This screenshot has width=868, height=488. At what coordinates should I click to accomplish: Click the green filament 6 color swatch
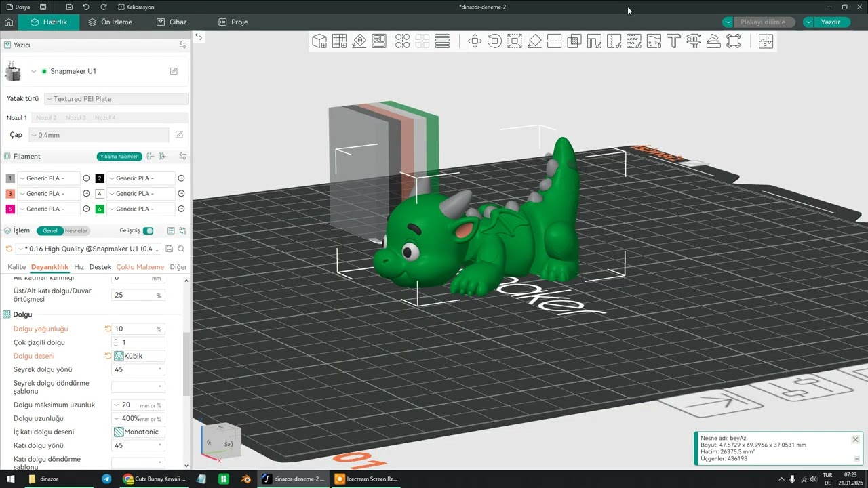[x=100, y=209]
